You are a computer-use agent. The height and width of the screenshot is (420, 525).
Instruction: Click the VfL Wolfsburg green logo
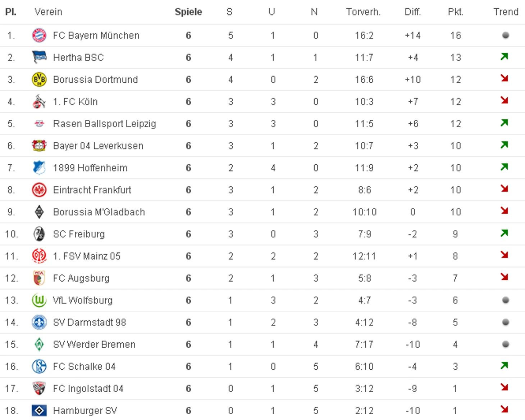39,300
